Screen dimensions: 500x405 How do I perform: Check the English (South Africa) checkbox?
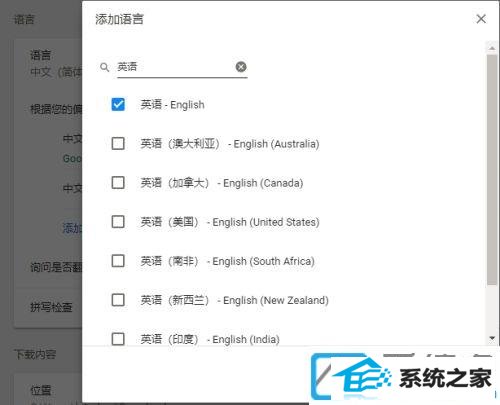pos(118,261)
